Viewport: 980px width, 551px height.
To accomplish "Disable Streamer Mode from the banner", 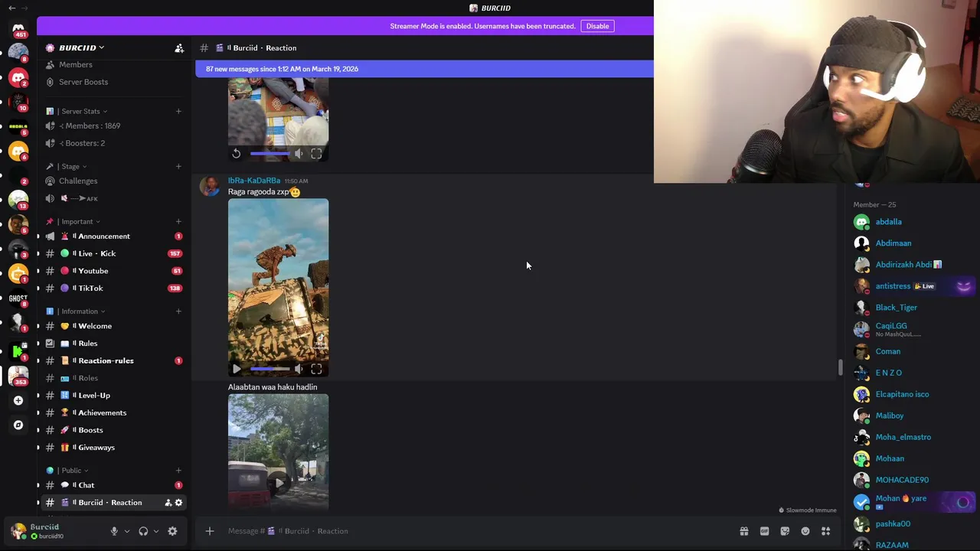I will click(597, 26).
